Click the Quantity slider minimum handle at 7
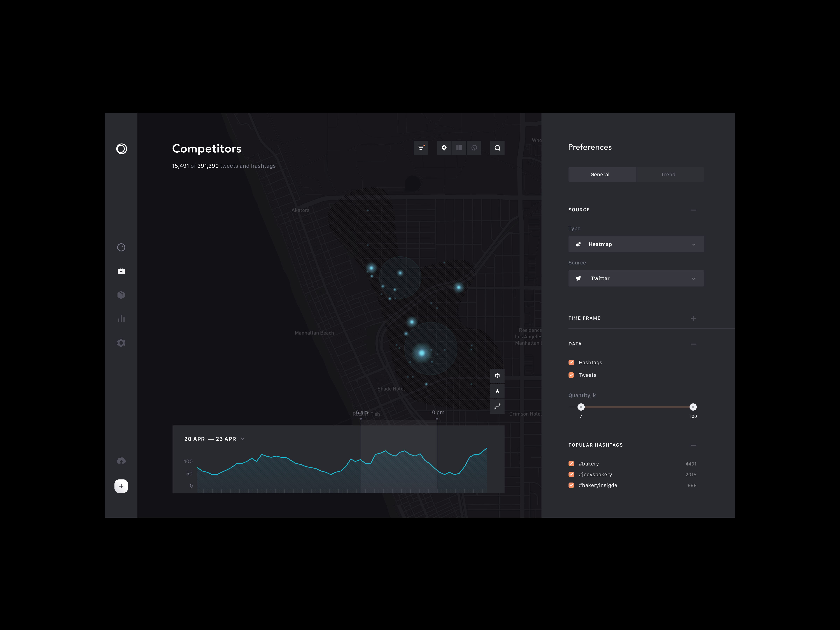This screenshot has height=630, width=840. click(x=581, y=407)
